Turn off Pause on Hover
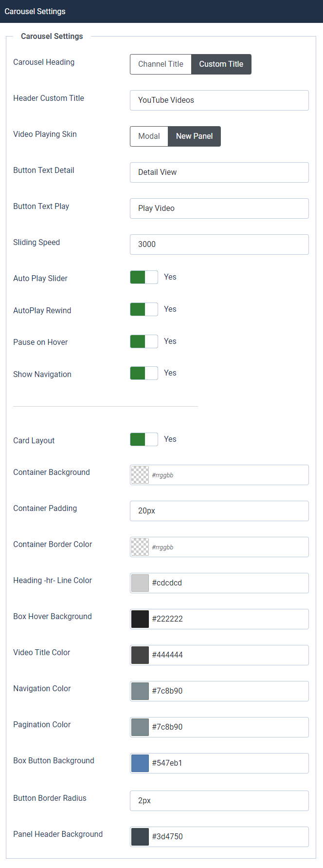Viewport: 323px width, 868px height. 144,341
